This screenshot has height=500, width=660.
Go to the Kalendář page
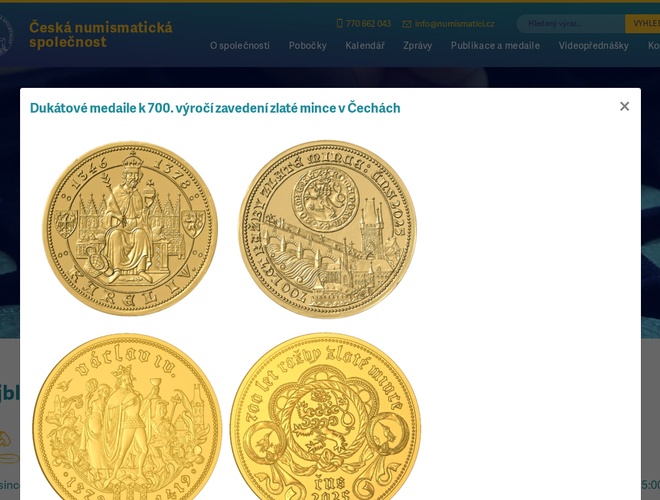pyautogui.click(x=365, y=45)
